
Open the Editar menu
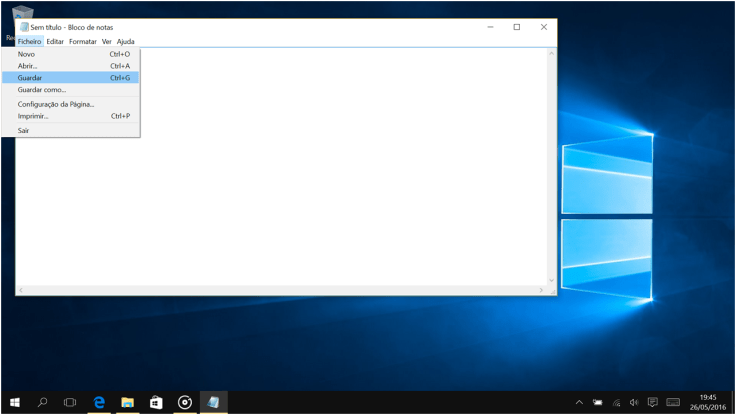click(55, 42)
